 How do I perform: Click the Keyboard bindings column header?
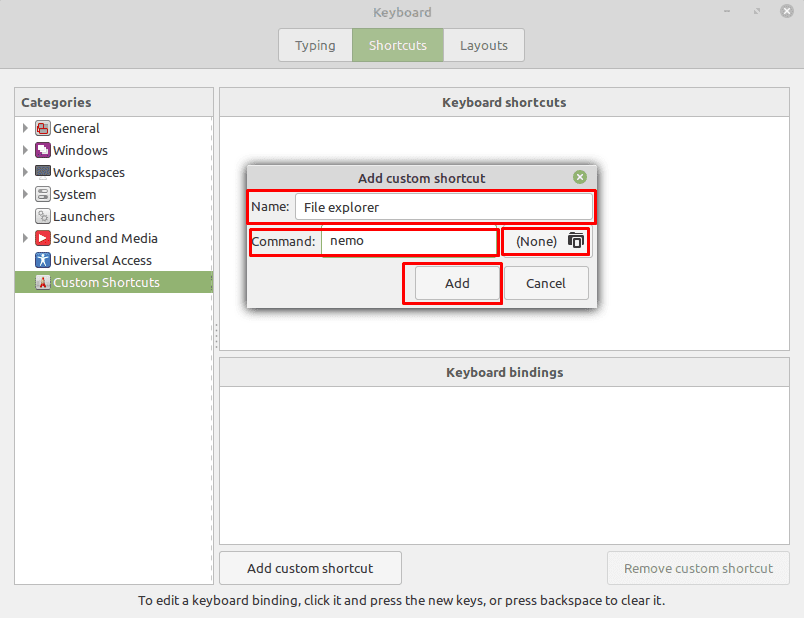pyautogui.click(x=504, y=372)
